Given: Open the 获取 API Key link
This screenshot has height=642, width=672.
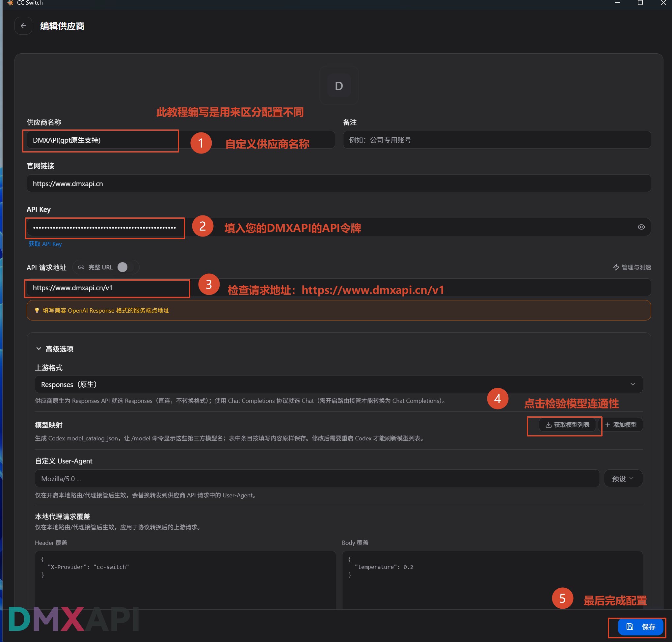Looking at the screenshot, I should pos(45,244).
